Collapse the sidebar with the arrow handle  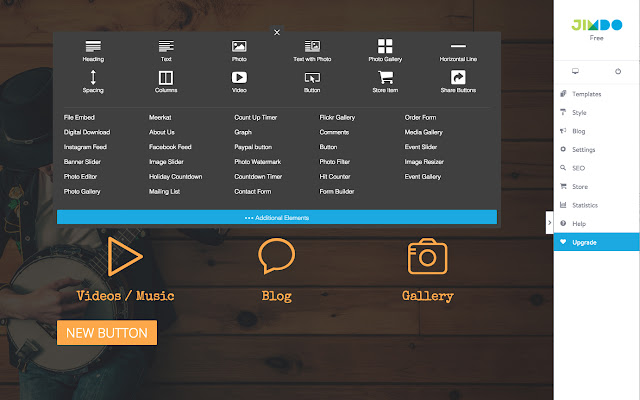coord(549,222)
